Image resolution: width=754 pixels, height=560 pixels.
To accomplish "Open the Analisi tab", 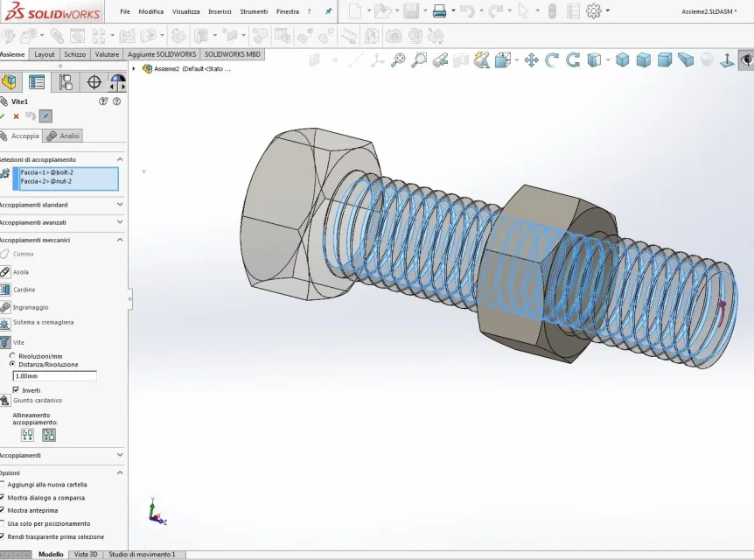I will pos(62,136).
